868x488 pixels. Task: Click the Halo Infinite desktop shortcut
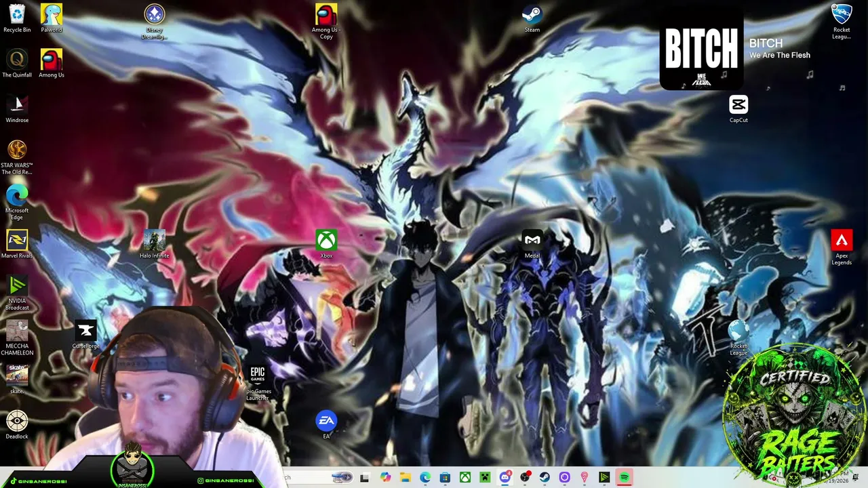pyautogui.click(x=154, y=244)
